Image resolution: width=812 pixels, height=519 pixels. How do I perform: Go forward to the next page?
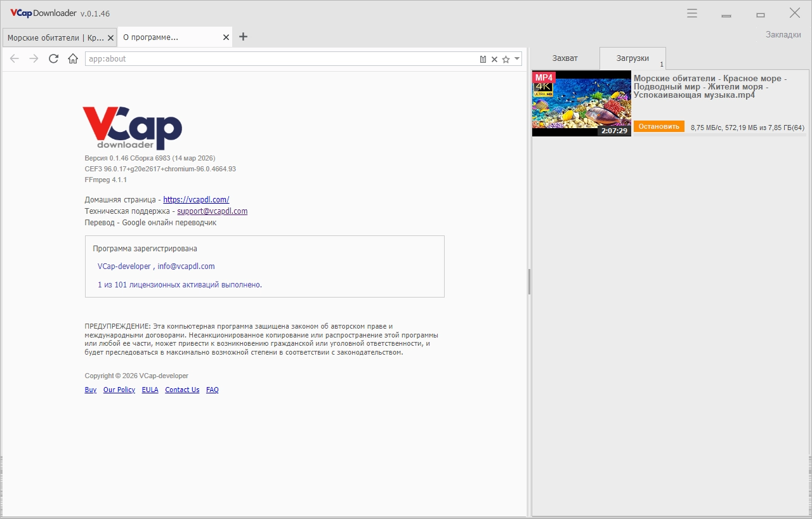coord(34,59)
